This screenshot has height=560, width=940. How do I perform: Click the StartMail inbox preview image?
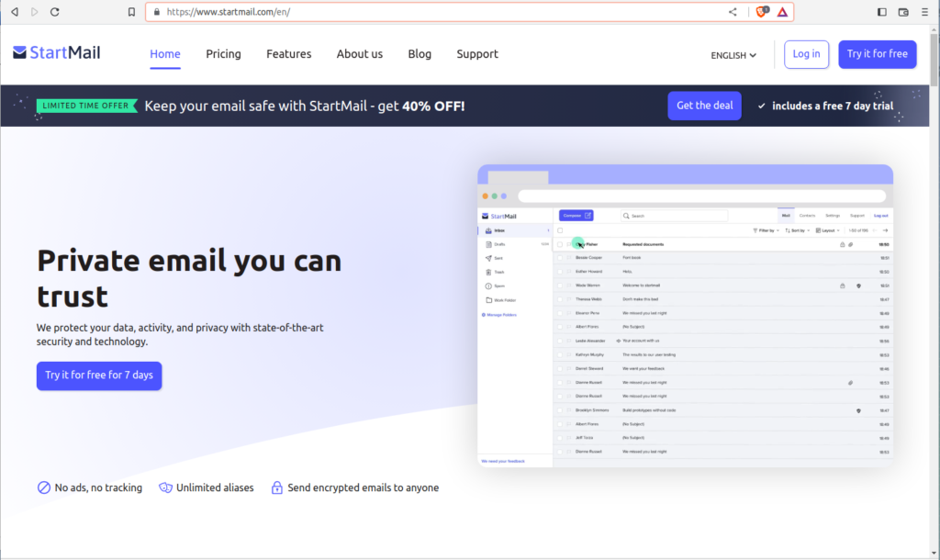[685, 316]
